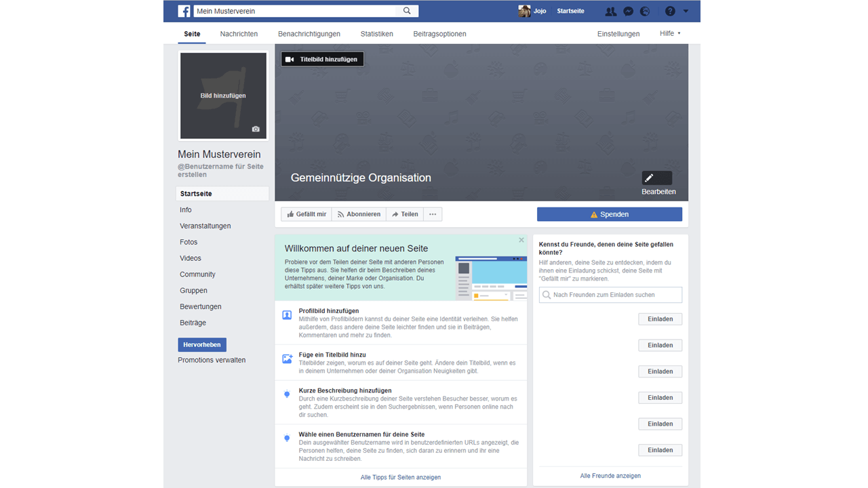This screenshot has height=488, width=868.
Task: Click the search magnifier icon in top bar
Action: (407, 11)
